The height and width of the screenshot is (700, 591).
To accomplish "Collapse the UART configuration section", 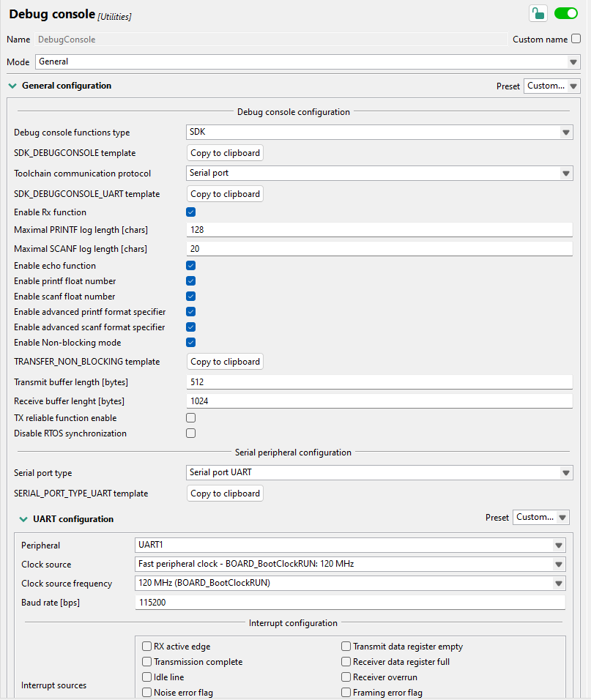I will pyautogui.click(x=23, y=519).
